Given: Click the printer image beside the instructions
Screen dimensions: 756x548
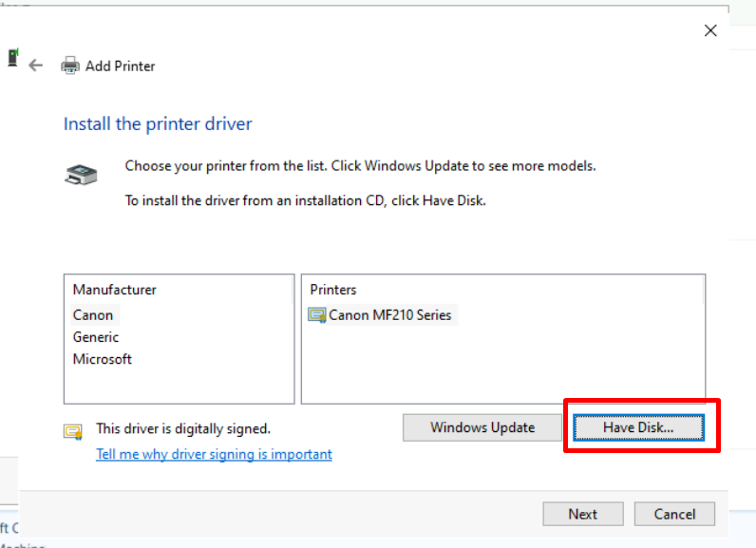Looking at the screenshot, I should click(x=81, y=175).
